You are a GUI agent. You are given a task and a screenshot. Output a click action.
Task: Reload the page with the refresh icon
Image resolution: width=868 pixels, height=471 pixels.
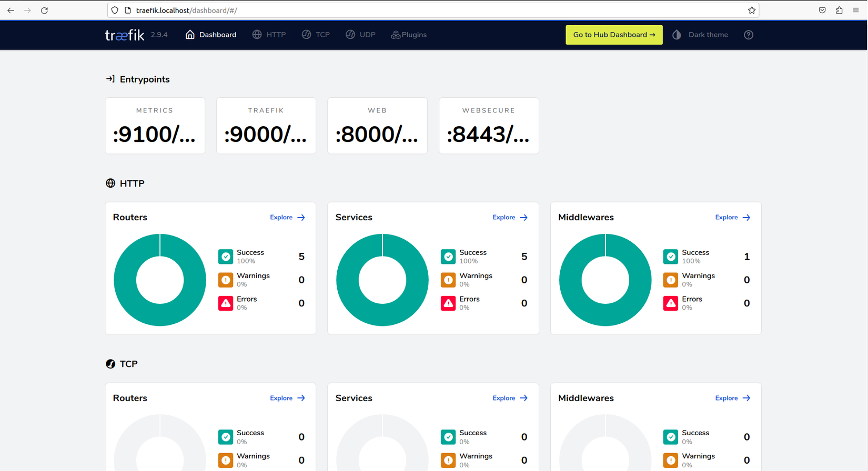tap(45, 11)
